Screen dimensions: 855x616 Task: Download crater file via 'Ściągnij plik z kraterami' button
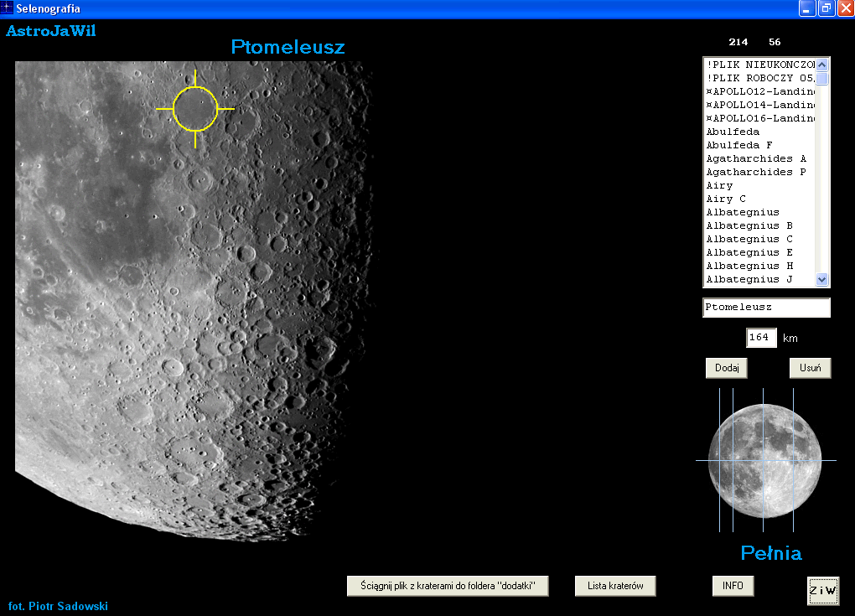point(448,586)
